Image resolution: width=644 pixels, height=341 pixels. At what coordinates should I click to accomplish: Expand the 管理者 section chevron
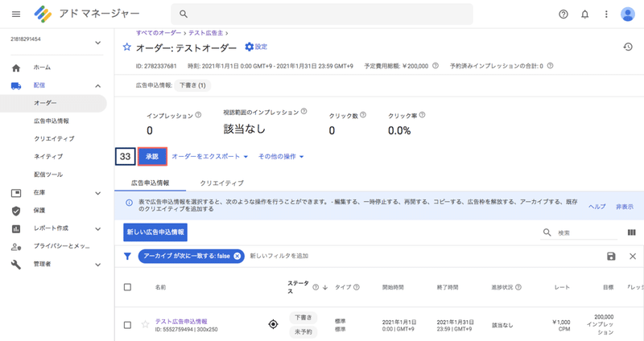pyautogui.click(x=97, y=265)
